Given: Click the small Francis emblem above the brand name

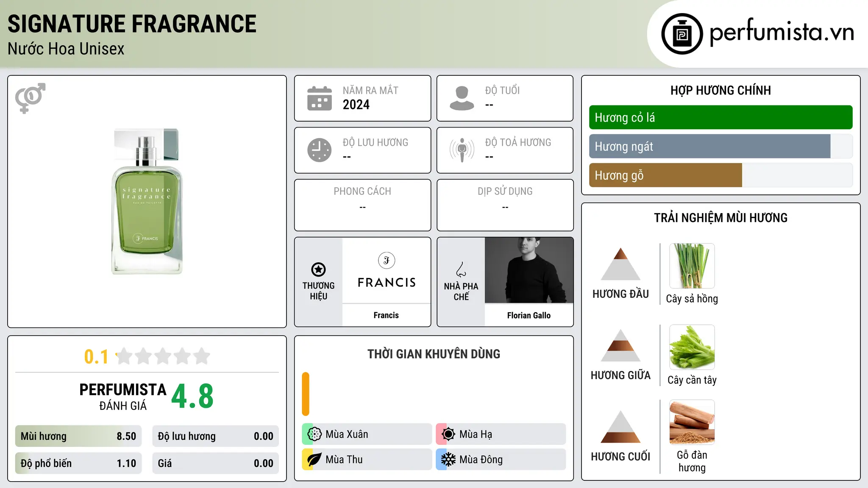Looking at the screenshot, I should (x=387, y=261).
